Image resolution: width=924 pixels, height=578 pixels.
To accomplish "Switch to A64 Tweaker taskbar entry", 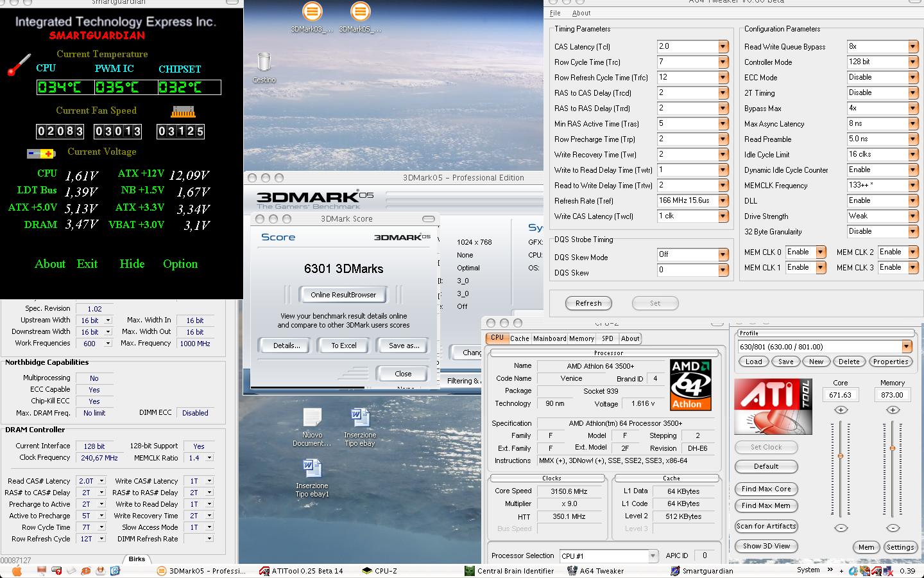I will pyautogui.click(x=596, y=570).
